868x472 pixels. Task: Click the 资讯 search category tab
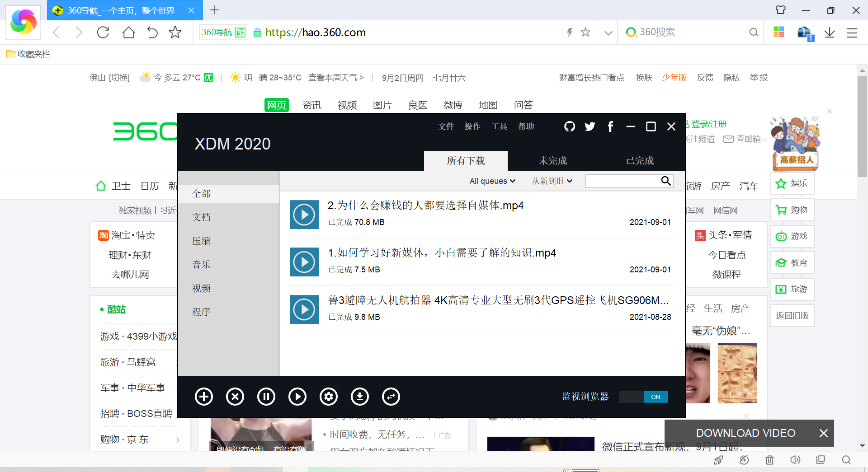pyautogui.click(x=312, y=105)
